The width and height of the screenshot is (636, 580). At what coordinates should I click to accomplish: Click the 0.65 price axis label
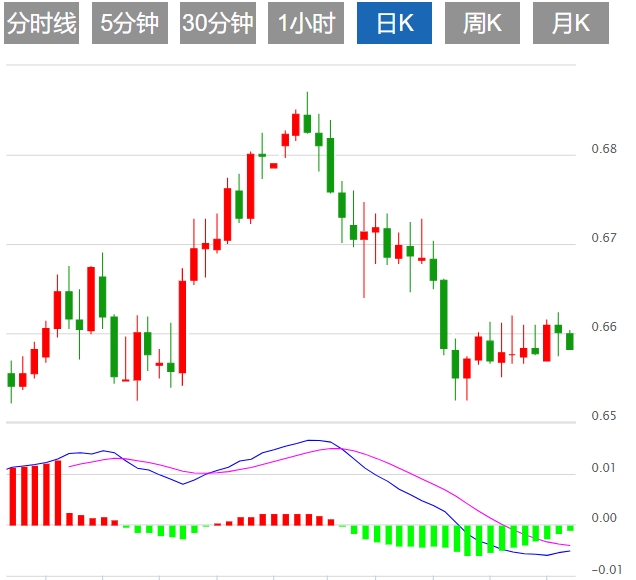click(604, 416)
